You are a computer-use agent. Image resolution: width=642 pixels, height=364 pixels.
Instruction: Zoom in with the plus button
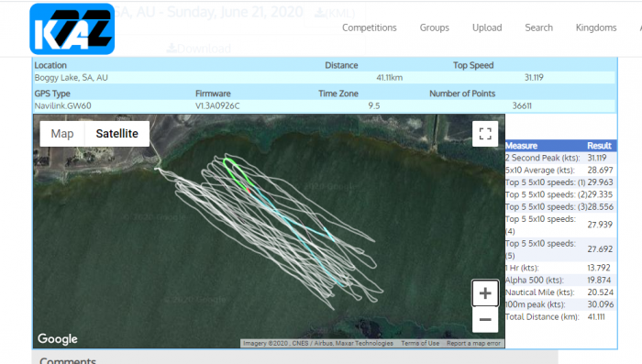(x=485, y=293)
